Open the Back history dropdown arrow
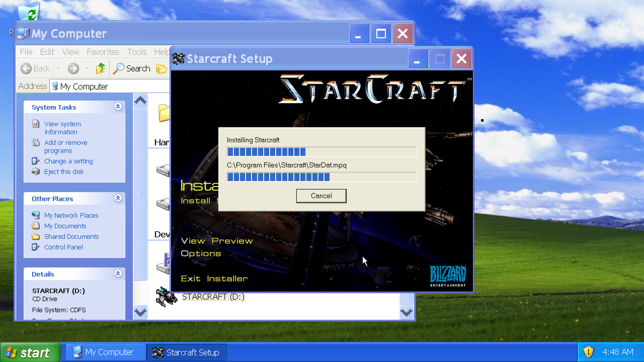The height and width of the screenshot is (362, 644). click(58, 68)
